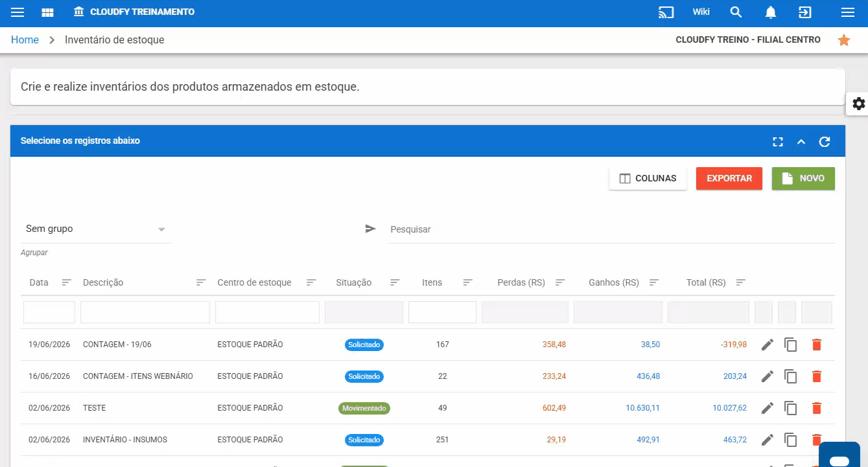Delete the CONTAGEM - 19/06 record
The height and width of the screenshot is (467, 868).
tap(817, 345)
